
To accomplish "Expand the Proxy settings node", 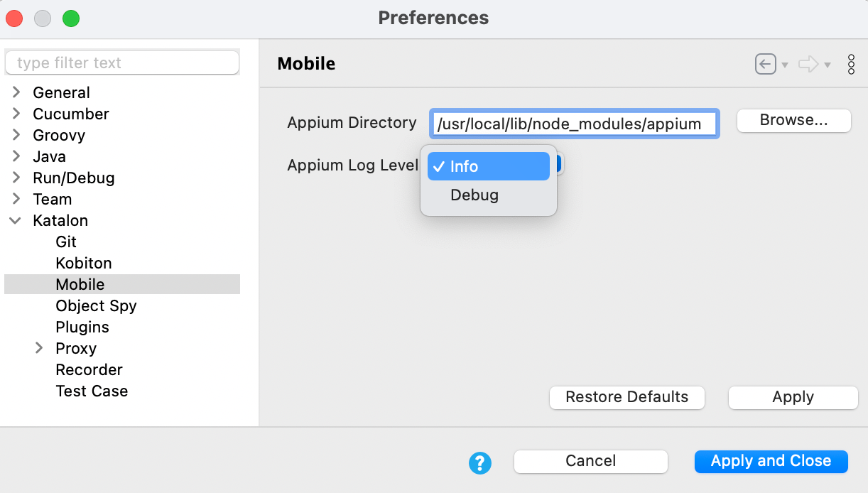I will [40, 348].
